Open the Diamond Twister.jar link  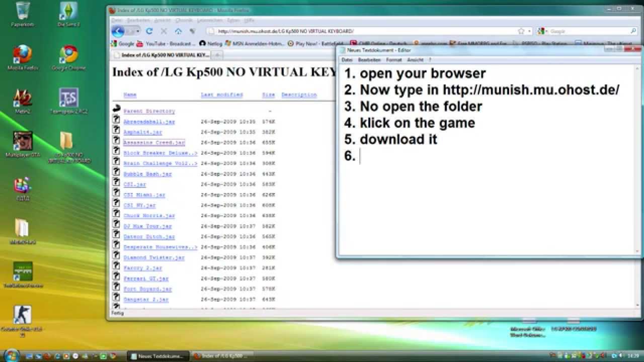pyautogui.click(x=154, y=257)
